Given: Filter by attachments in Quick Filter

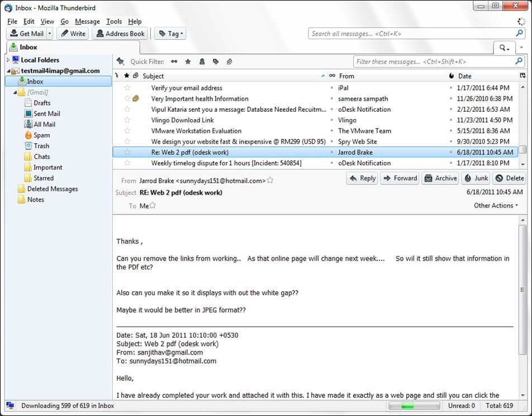Looking at the screenshot, I should click(229, 62).
